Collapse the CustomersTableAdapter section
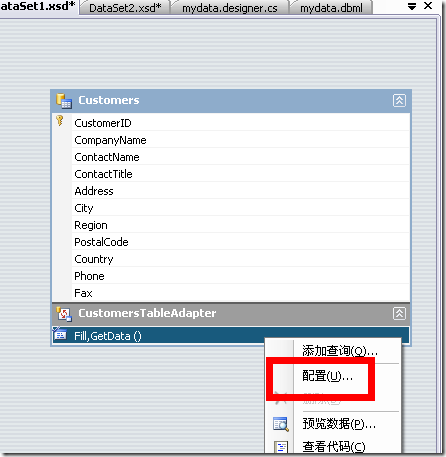Screen dimensions: 446x457 (399, 313)
